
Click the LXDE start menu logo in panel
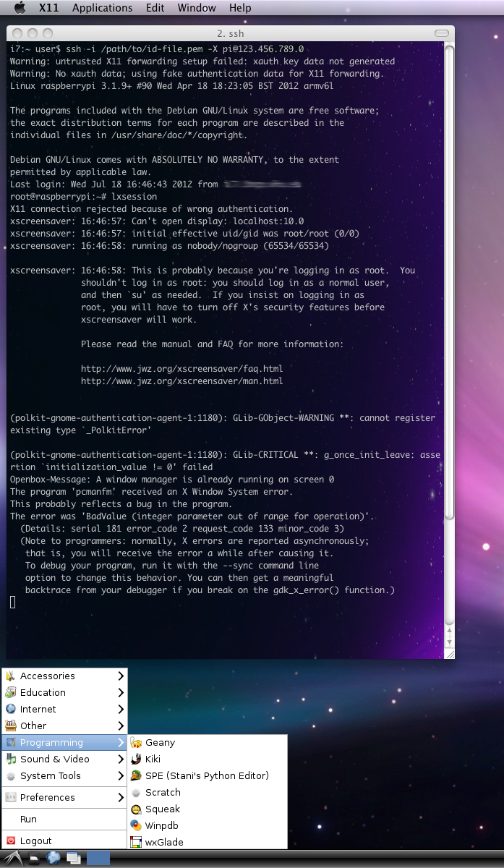tap(14, 859)
